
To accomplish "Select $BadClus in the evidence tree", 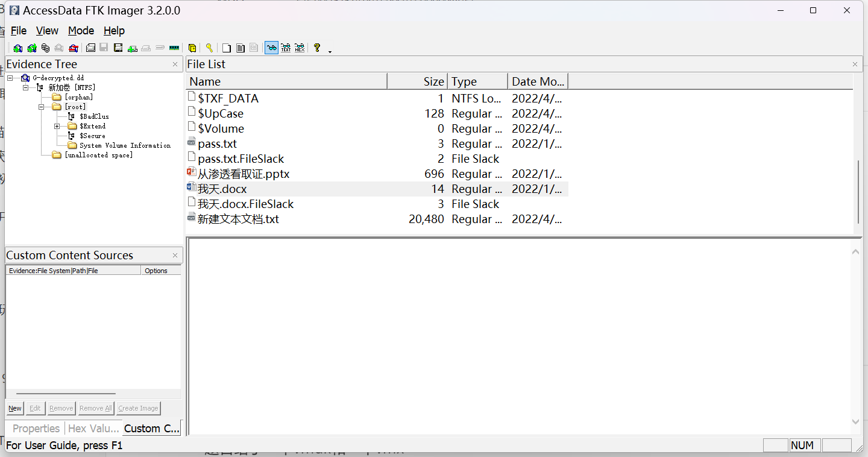I will click(x=94, y=116).
